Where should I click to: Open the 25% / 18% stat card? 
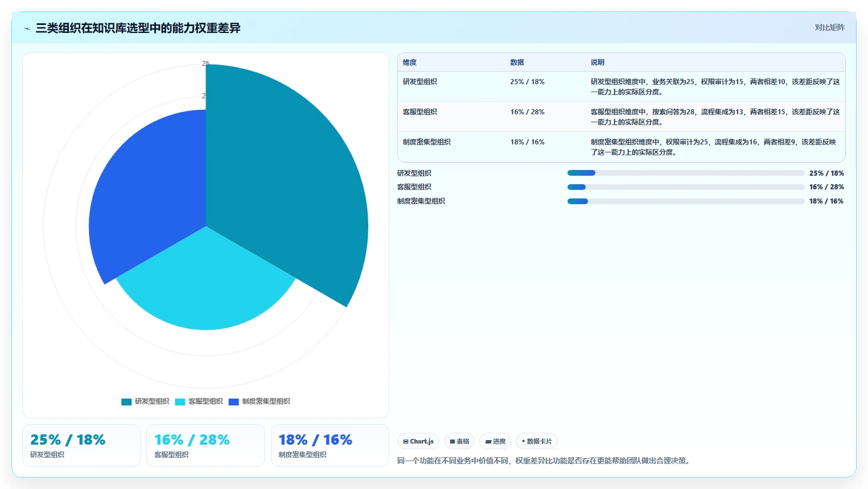pyautogui.click(x=81, y=445)
